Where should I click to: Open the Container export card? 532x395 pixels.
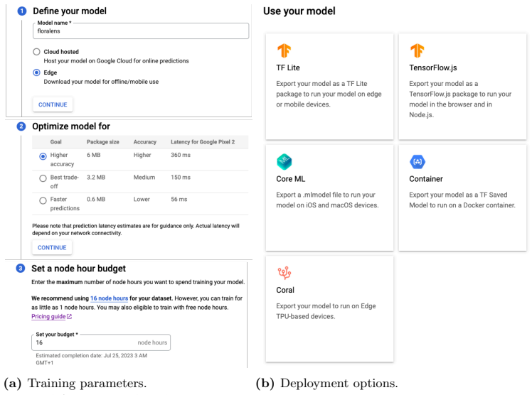tap(462, 197)
